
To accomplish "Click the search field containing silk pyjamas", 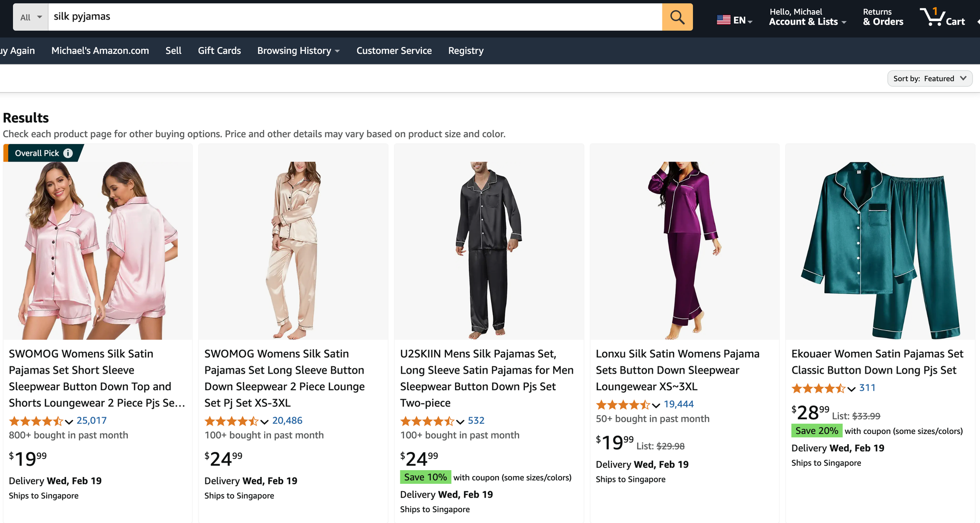I will tap(353, 17).
